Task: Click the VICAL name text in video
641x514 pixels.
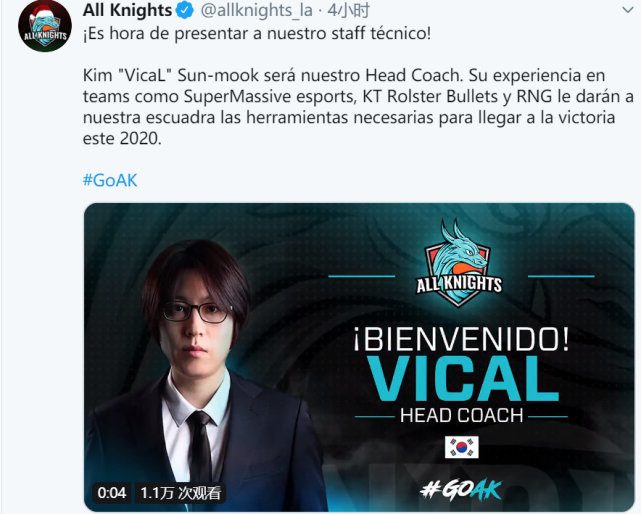Action: (x=463, y=379)
